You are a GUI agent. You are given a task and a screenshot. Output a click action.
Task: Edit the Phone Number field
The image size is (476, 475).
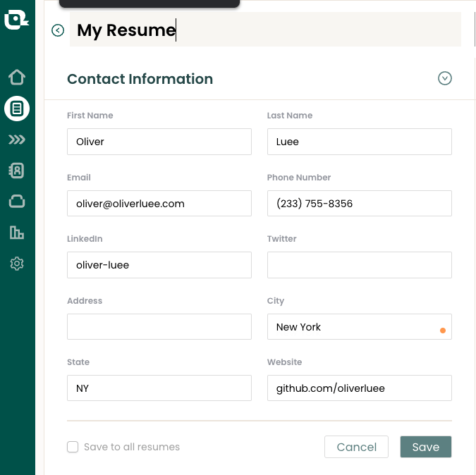point(360,204)
